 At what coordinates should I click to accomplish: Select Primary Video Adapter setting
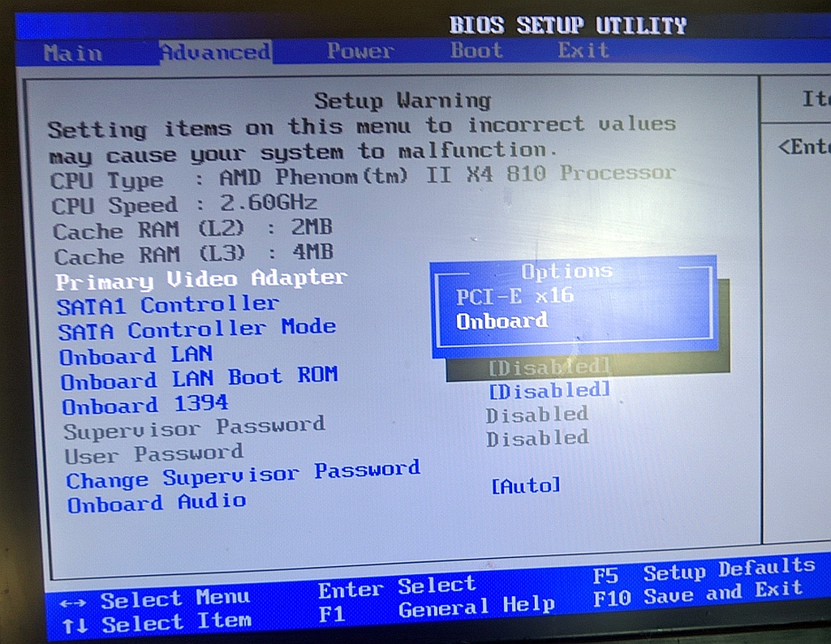[201, 279]
